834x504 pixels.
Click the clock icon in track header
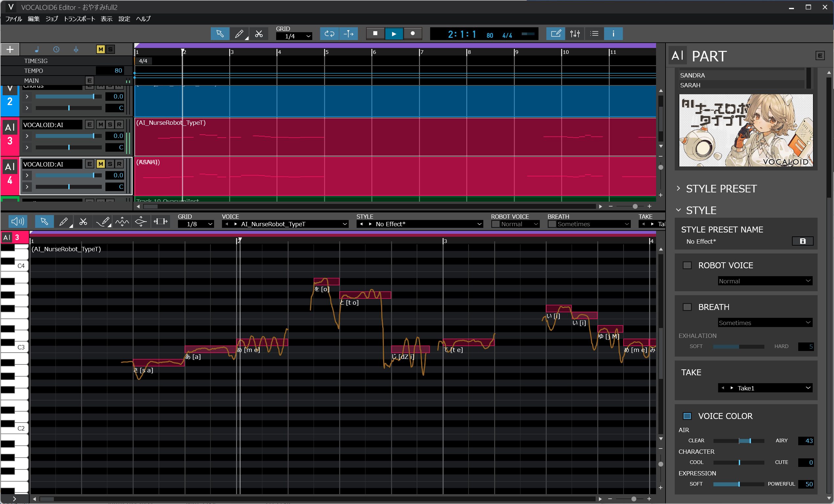pos(56,50)
